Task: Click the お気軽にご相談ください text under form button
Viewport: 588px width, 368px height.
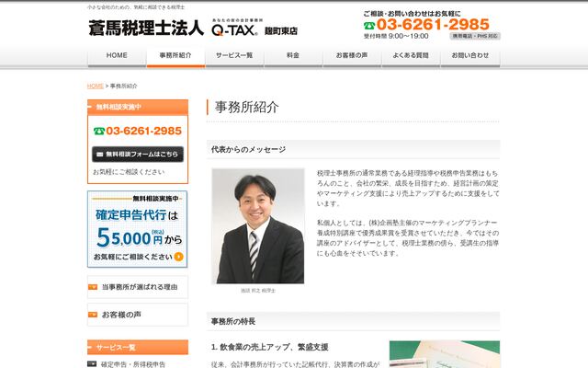Action: click(x=129, y=172)
